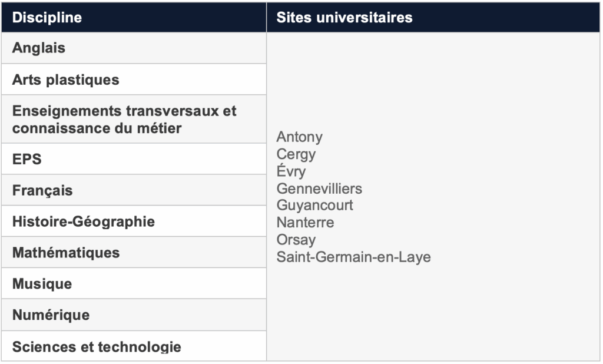Select the Histoire-Géographie cell
This screenshot has height=364, width=603.
coord(84,221)
